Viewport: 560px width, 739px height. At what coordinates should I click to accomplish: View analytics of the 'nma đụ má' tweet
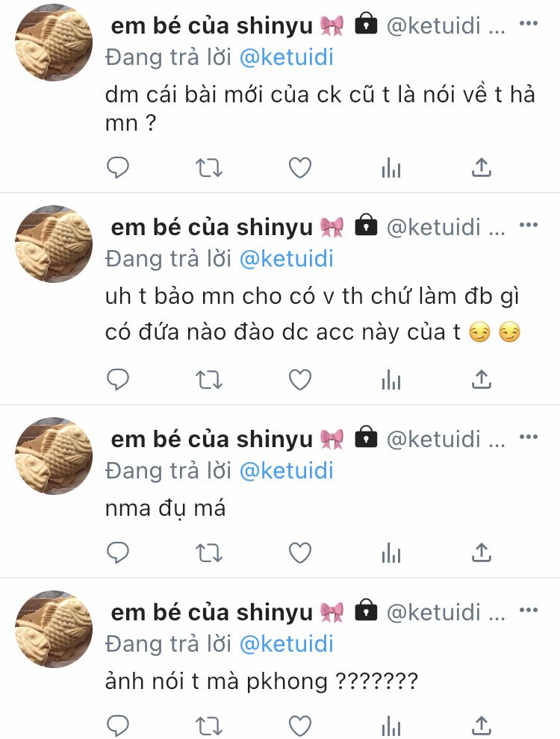pyautogui.click(x=391, y=553)
